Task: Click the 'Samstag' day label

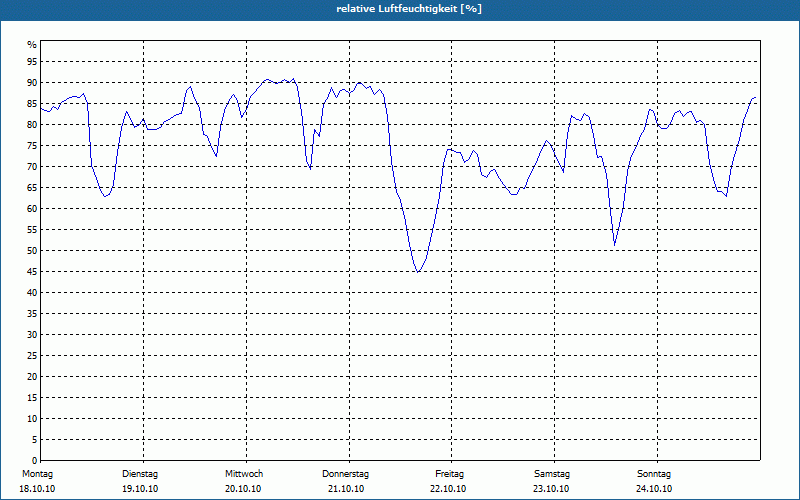Action: [552, 474]
